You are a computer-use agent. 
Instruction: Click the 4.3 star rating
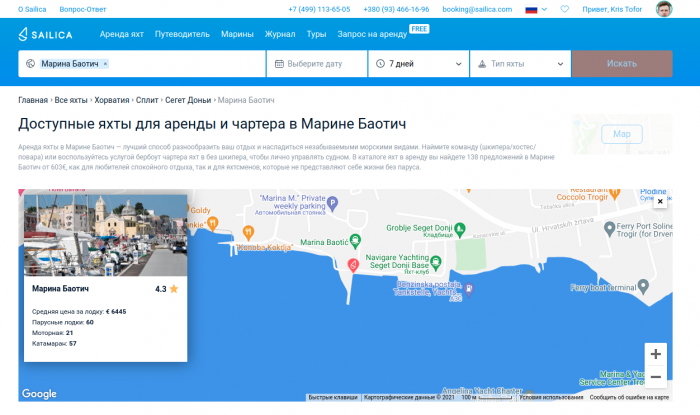coord(167,289)
